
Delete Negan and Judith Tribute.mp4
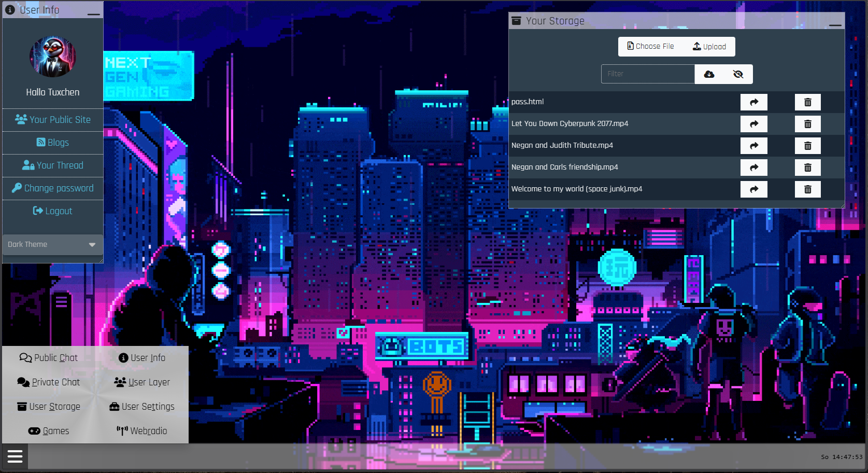(807, 146)
